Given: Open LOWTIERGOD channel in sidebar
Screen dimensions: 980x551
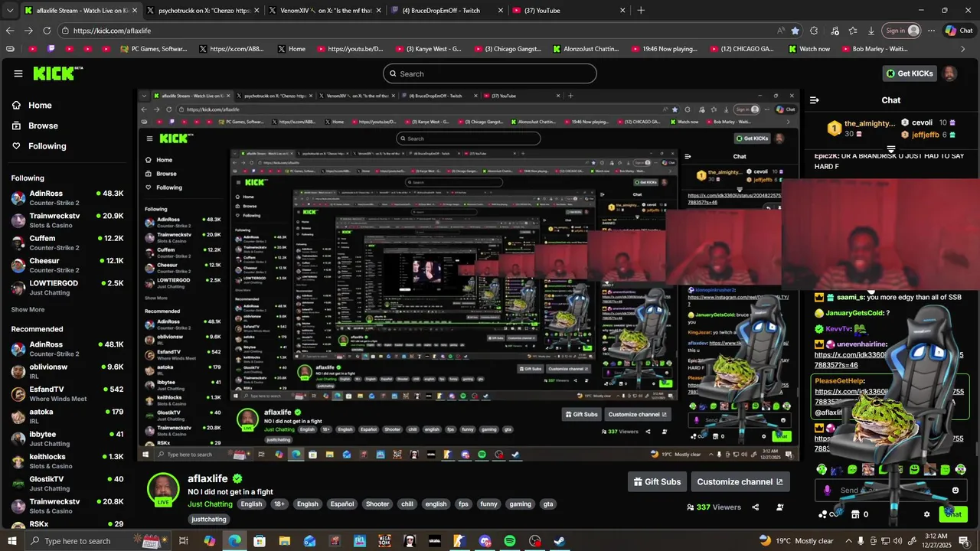Looking at the screenshot, I should point(67,287).
